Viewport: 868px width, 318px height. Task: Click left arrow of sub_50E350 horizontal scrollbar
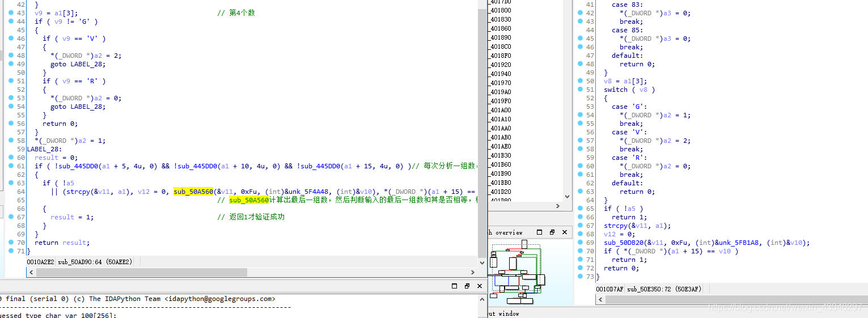[600, 299]
